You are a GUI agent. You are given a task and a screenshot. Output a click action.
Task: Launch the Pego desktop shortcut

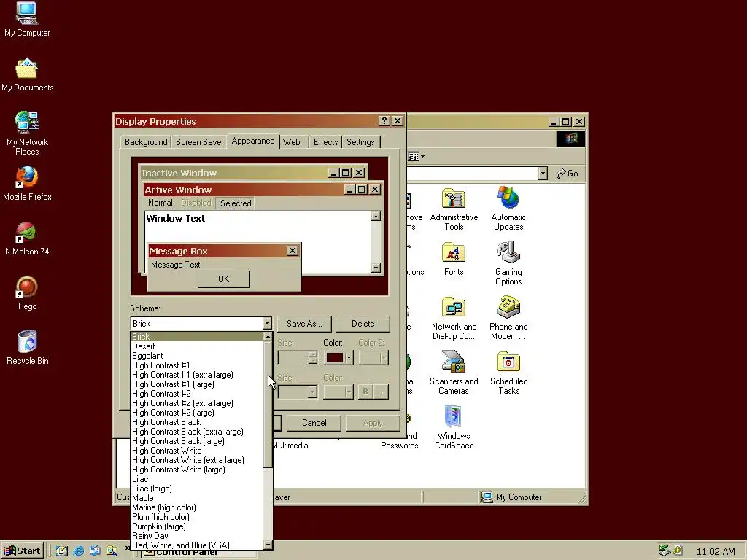(x=27, y=293)
